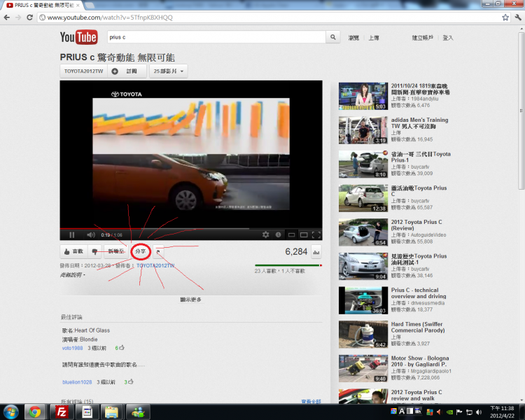Open Chrome wrench settings menu
This screenshot has width=525, height=420.
tap(517, 17)
